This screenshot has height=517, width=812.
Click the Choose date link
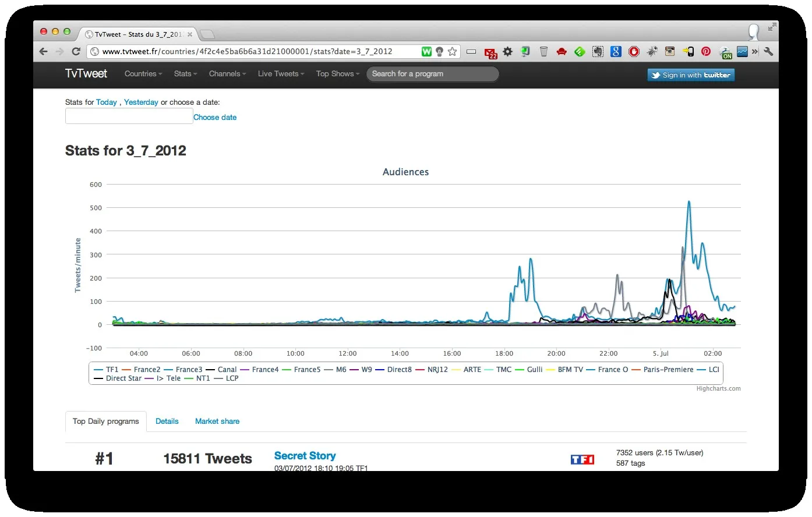(215, 117)
